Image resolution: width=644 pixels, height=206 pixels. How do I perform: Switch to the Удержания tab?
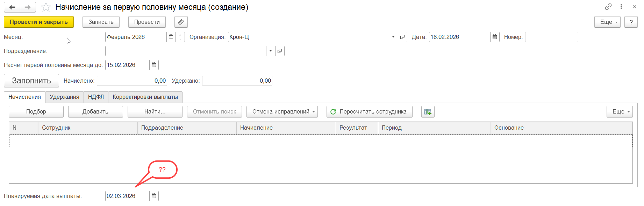(64, 97)
